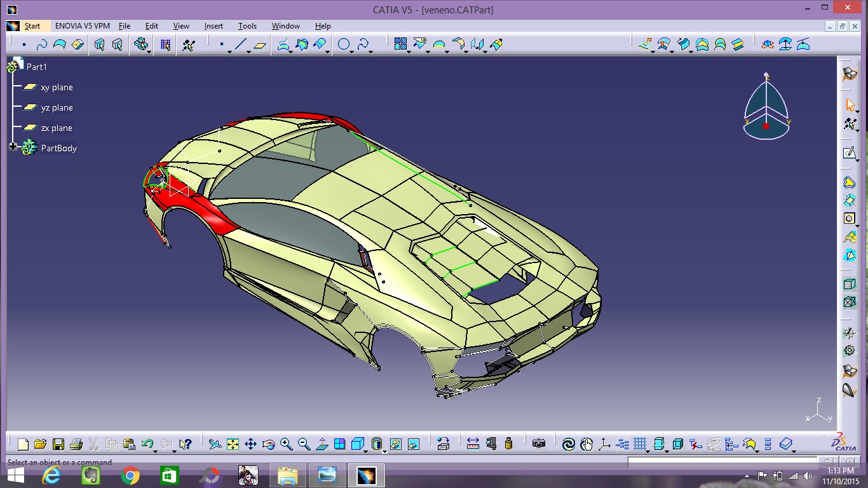Open the Start menu in CATIA
Screen dimensions: 868x488
(x=32, y=26)
